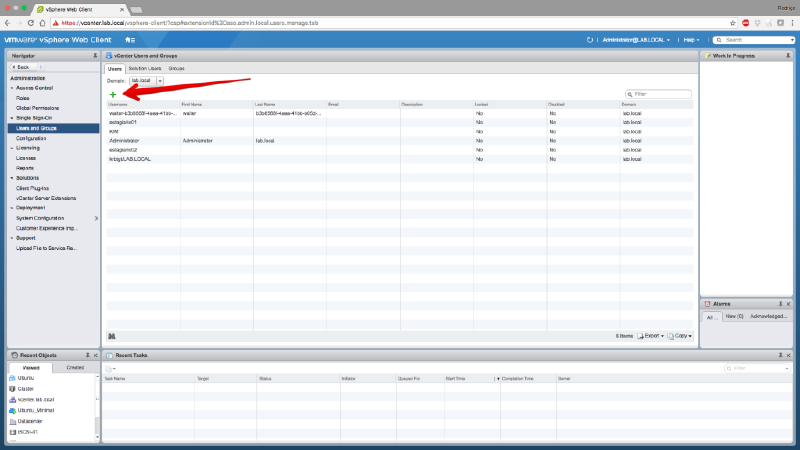
Task: Open the Administrator@LAB.LOCAL user menu
Action: tap(635, 40)
